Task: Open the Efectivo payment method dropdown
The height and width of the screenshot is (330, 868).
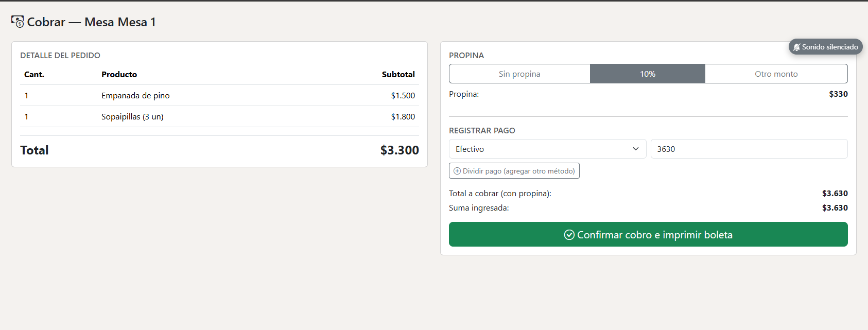Action: point(547,149)
